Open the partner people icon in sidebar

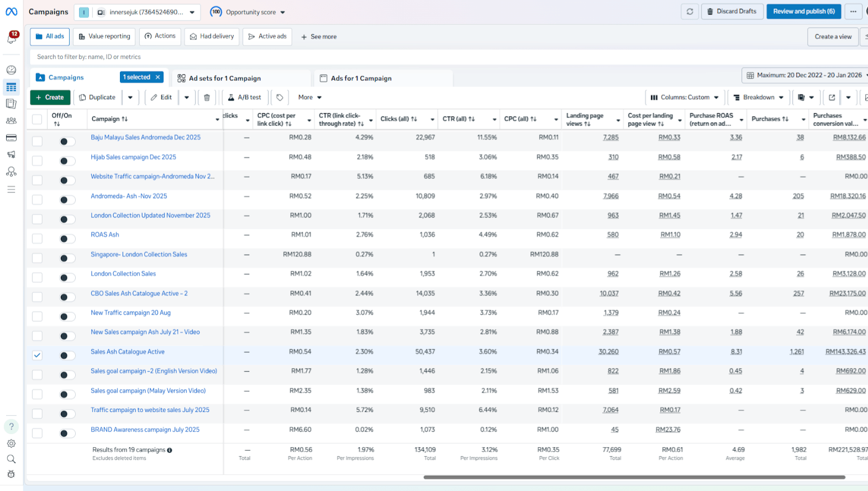[x=11, y=172]
